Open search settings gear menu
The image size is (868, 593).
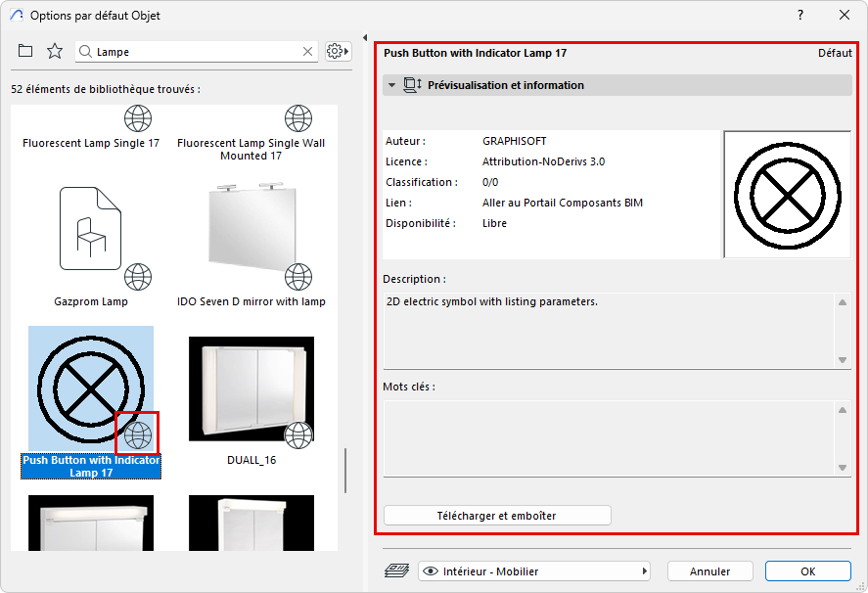pos(338,51)
